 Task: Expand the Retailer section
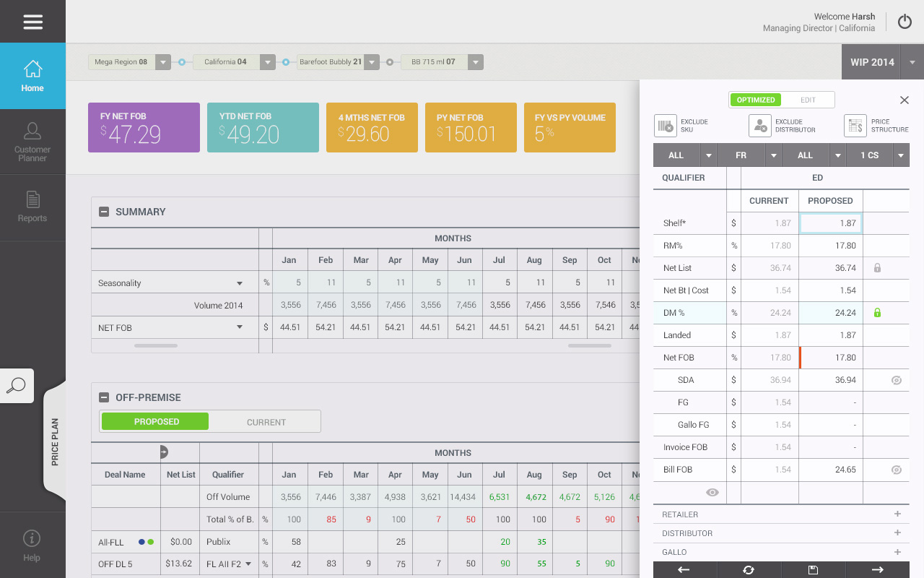(x=897, y=514)
